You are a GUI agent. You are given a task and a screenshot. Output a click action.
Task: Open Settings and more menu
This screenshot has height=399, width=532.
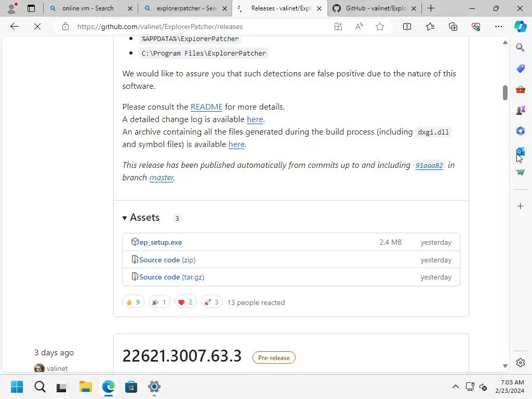point(498,26)
